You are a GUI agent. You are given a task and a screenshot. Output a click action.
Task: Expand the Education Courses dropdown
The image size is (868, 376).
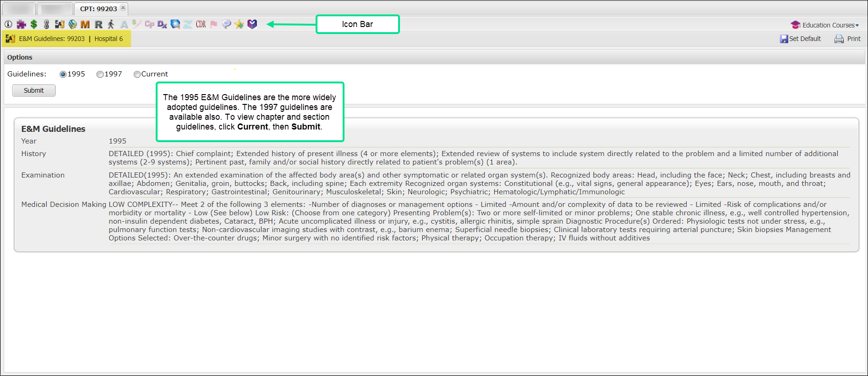[825, 25]
